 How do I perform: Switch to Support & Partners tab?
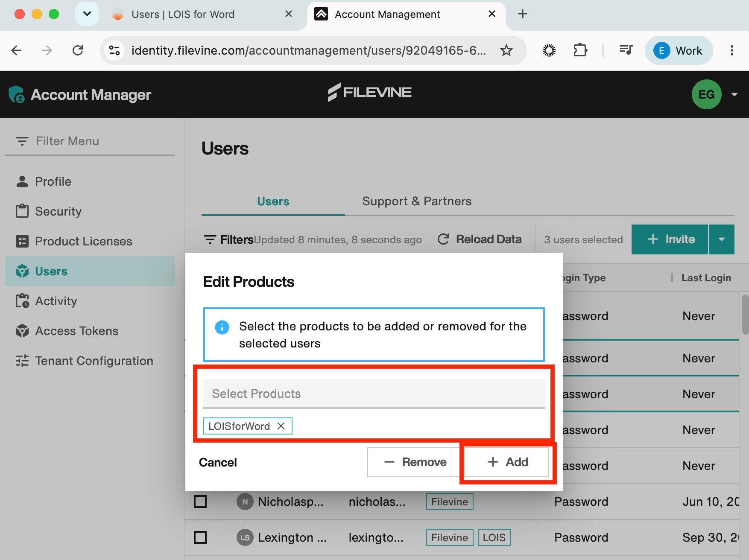coord(417,201)
